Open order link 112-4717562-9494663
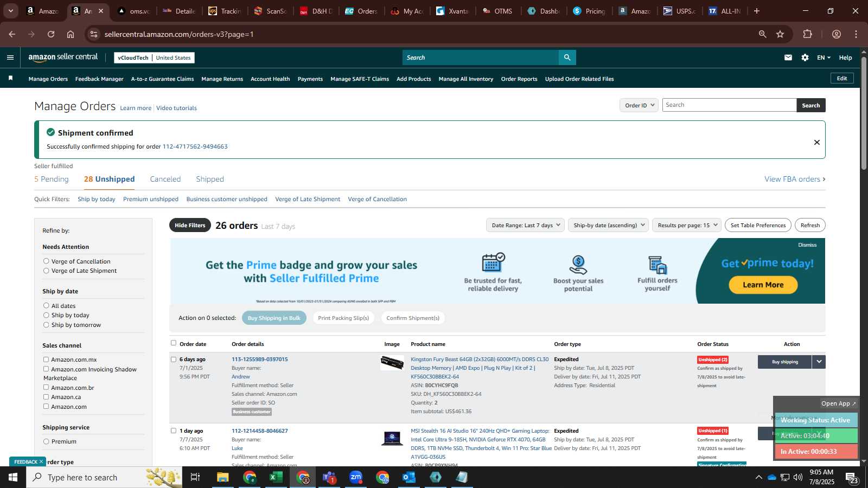868x488 pixels. [195, 146]
